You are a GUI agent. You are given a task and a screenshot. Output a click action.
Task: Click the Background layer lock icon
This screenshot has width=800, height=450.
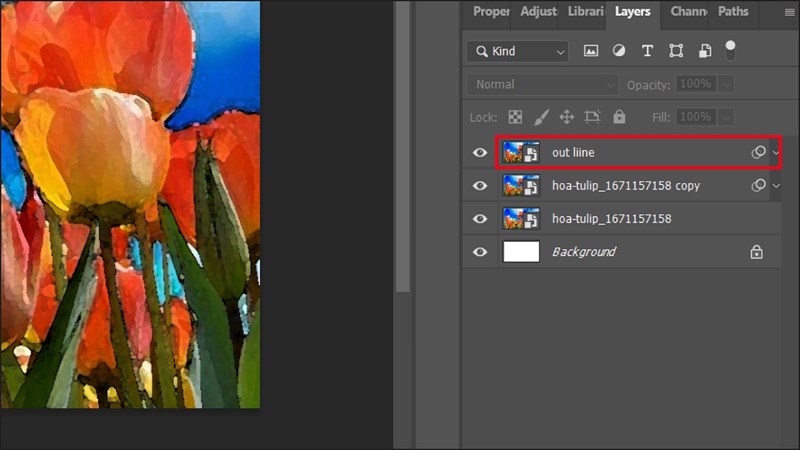[757, 252]
